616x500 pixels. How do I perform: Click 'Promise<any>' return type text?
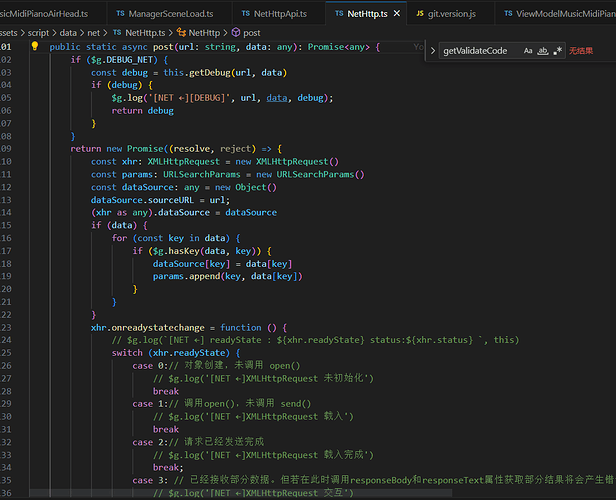click(339, 47)
